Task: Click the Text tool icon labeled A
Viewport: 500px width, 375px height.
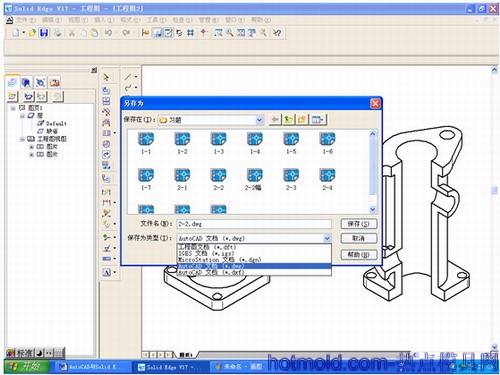Action: [x=106, y=272]
